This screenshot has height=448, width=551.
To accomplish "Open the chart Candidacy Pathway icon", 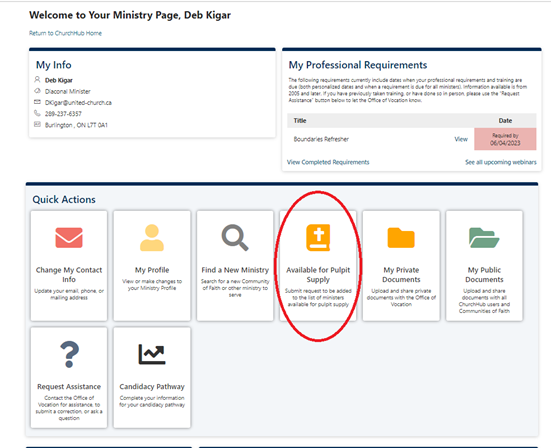I will 152,354.
